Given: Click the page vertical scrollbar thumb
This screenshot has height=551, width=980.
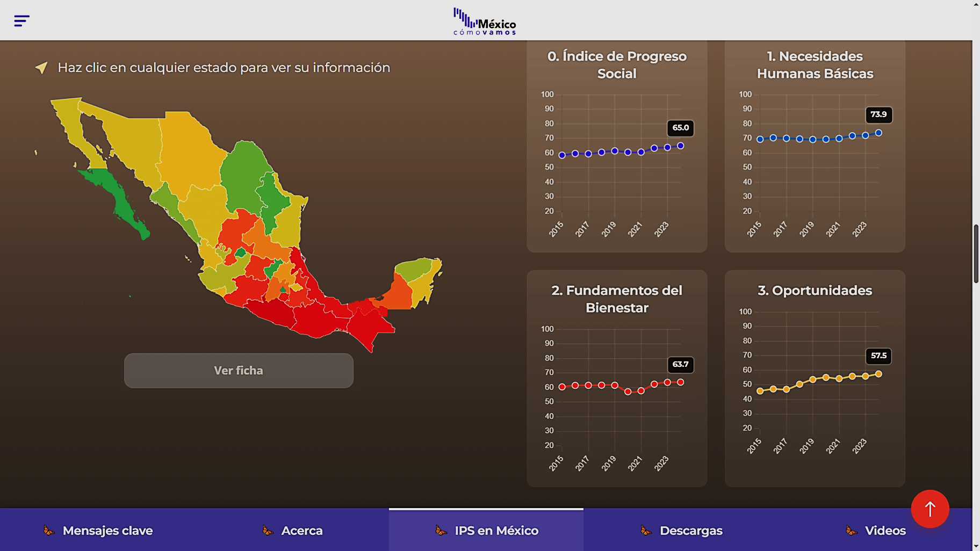Looking at the screenshot, I should pos(976,253).
